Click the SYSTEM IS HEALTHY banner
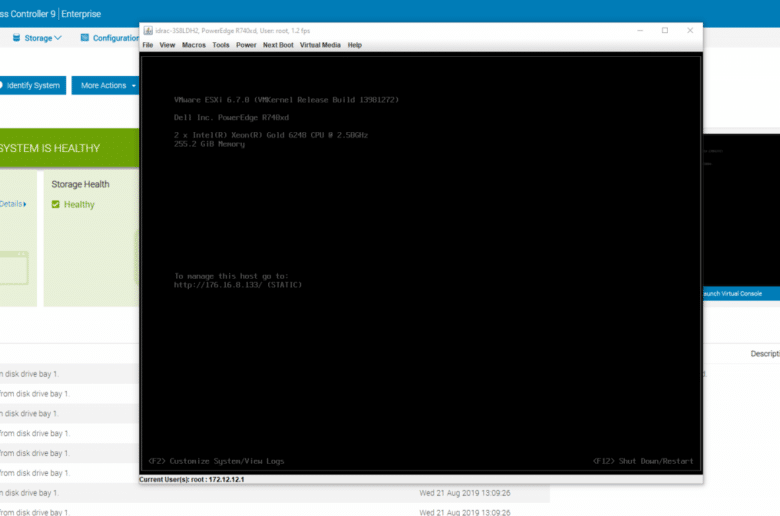780x516 pixels. (69, 148)
